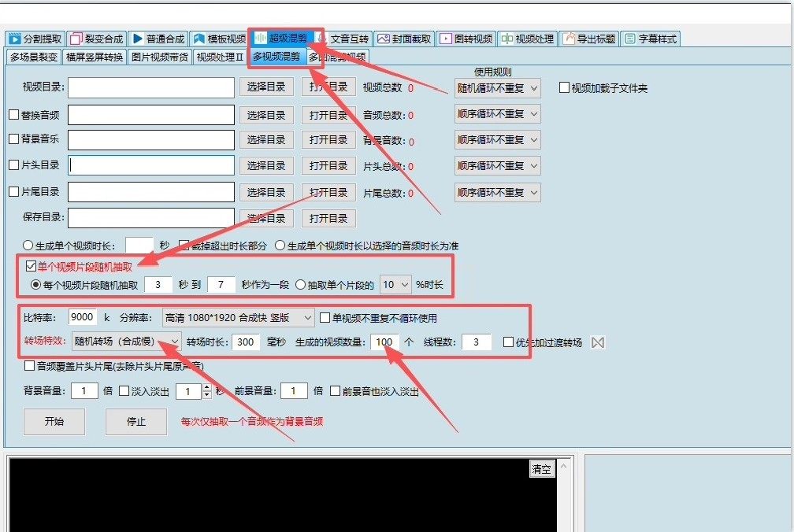Open the 文音互转 tab
Viewport: 794px width, 532px height.
[343, 39]
